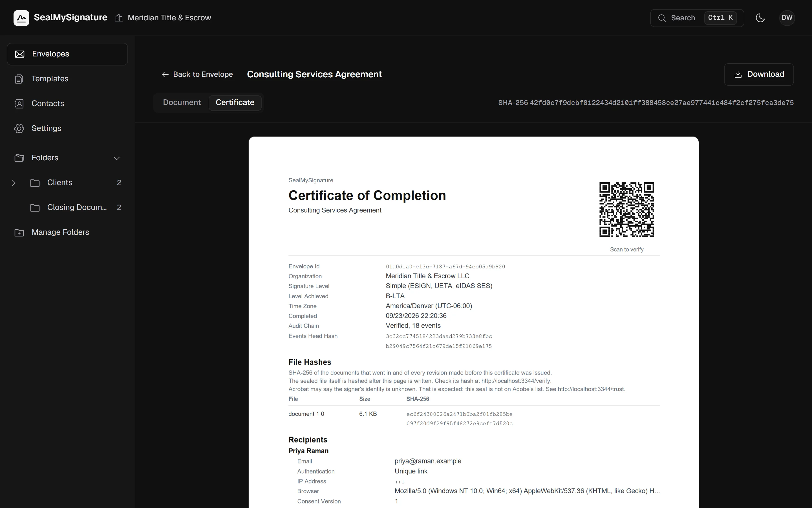This screenshot has height=508, width=812.
Task: Click the Manage Folders plus-folder icon
Action: tap(19, 233)
